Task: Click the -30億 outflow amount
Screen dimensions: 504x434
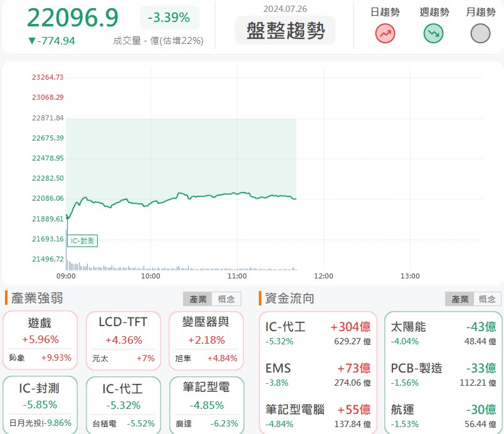Action: (481, 410)
